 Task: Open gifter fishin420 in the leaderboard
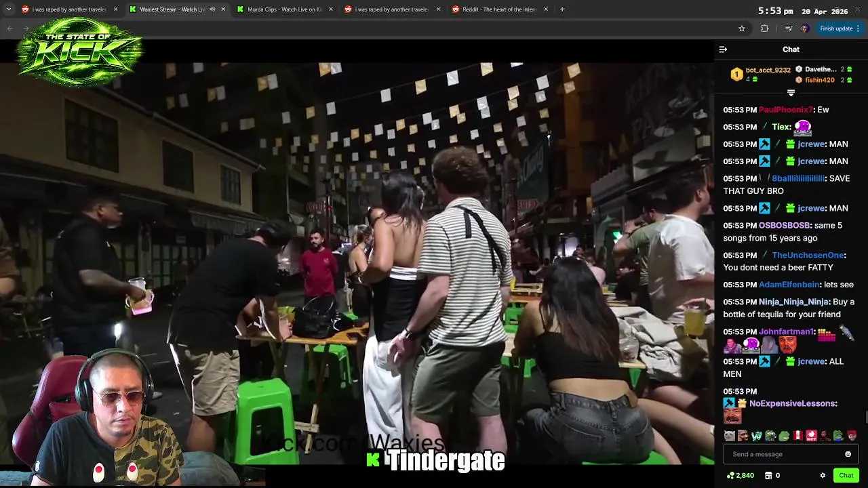coord(819,80)
